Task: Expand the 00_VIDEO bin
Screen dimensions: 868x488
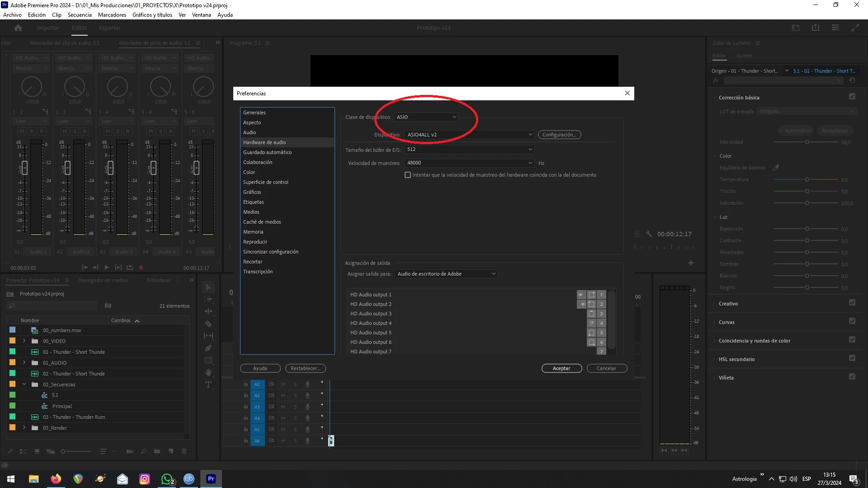Action: [24, 341]
